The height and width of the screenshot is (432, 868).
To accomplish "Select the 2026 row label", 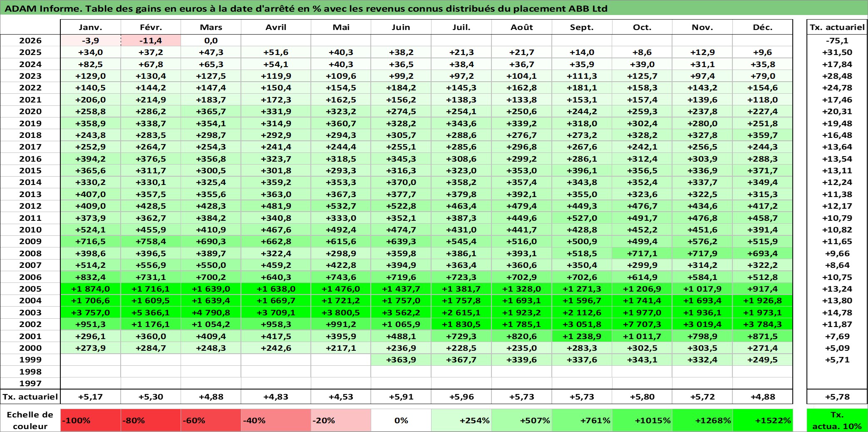I will tap(30, 40).
